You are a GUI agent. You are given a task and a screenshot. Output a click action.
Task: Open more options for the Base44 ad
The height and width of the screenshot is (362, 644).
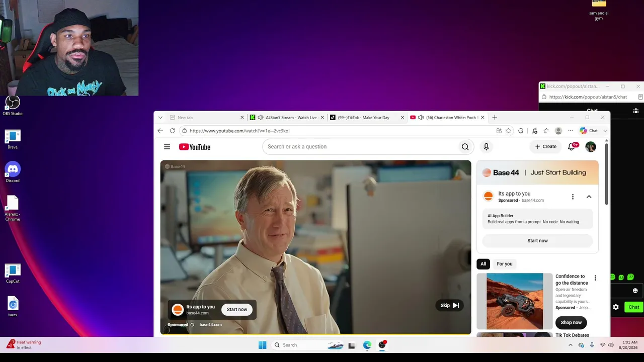(573, 197)
